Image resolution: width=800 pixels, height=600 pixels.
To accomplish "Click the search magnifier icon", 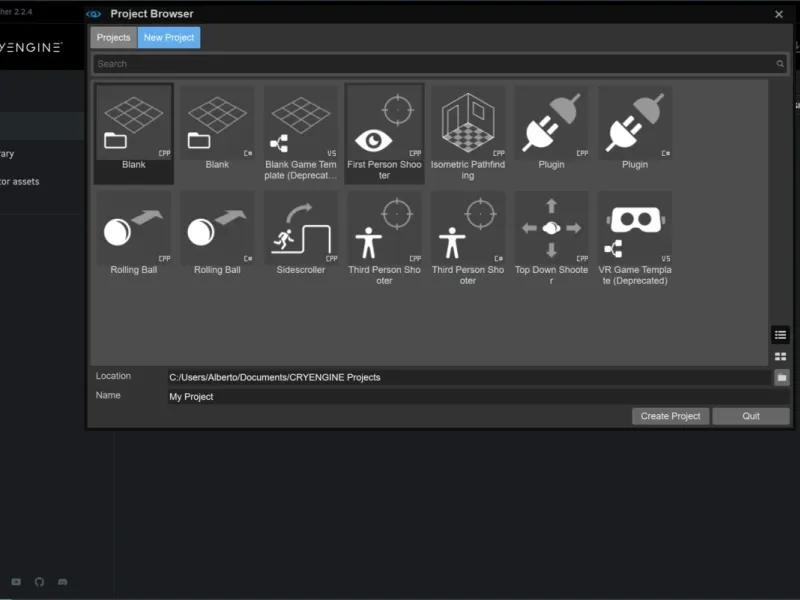I will tap(780, 64).
